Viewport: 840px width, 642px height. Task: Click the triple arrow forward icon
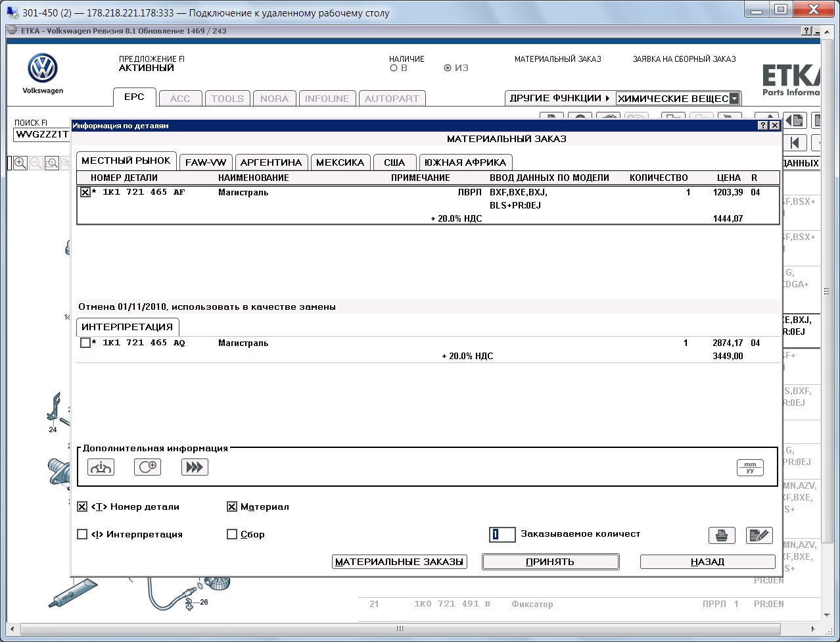pyautogui.click(x=195, y=467)
